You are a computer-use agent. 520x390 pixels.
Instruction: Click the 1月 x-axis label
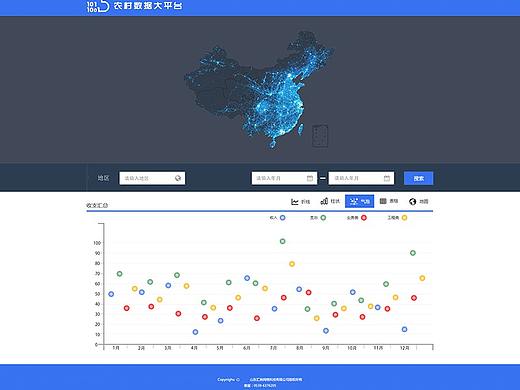tap(116, 348)
